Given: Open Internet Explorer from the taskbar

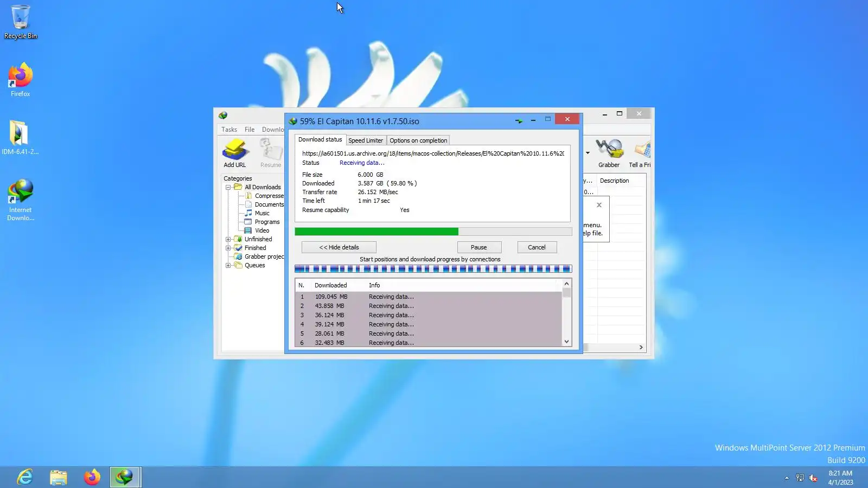Looking at the screenshot, I should tap(25, 477).
